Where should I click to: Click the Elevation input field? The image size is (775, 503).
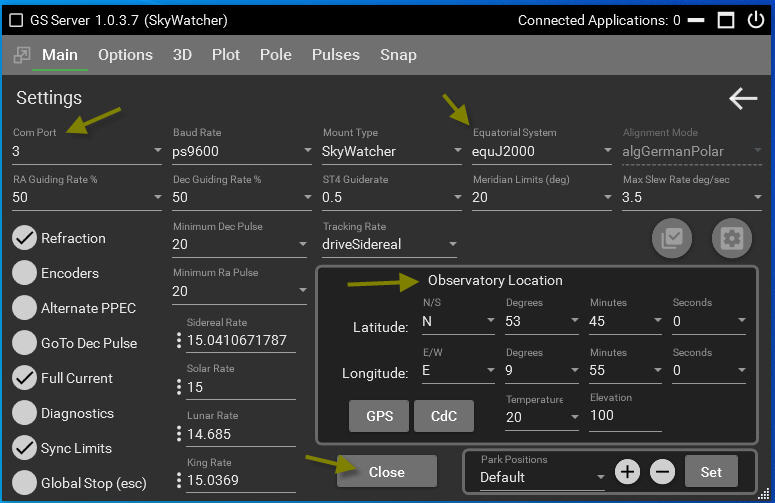[625, 416]
